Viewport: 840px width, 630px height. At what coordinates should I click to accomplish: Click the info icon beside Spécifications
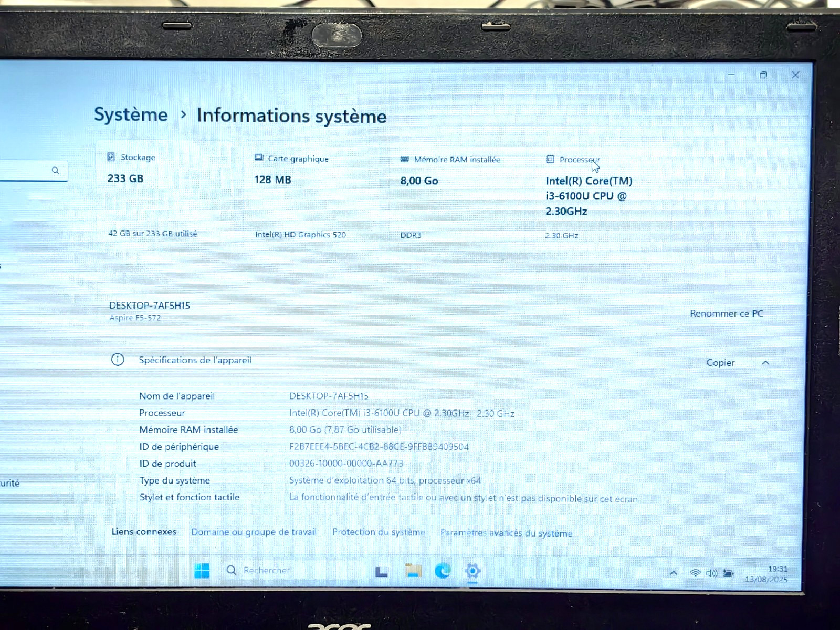tap(118, 360)
